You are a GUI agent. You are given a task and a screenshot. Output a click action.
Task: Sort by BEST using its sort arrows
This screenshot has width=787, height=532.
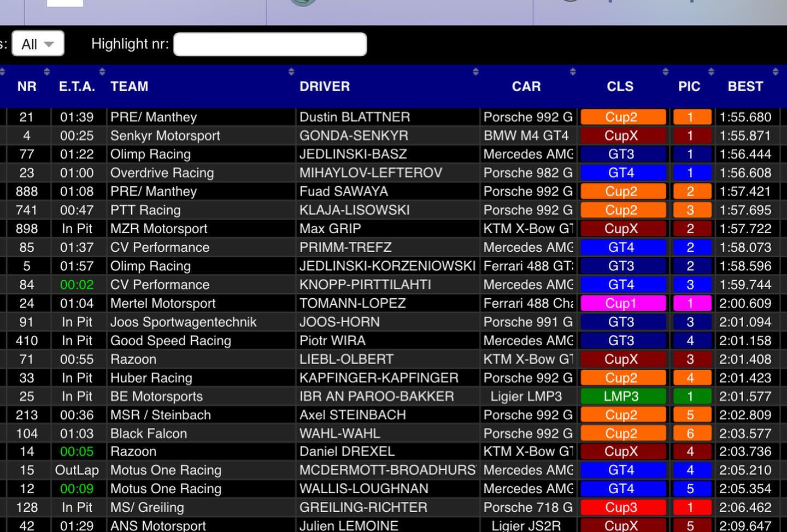pos(776,72)
